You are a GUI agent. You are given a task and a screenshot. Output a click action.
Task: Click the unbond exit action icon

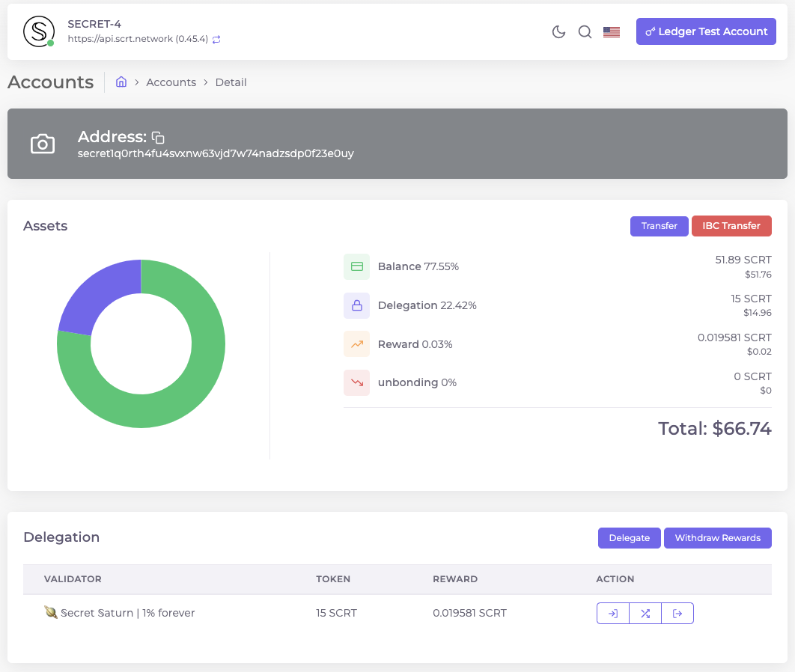coord(677,614)
